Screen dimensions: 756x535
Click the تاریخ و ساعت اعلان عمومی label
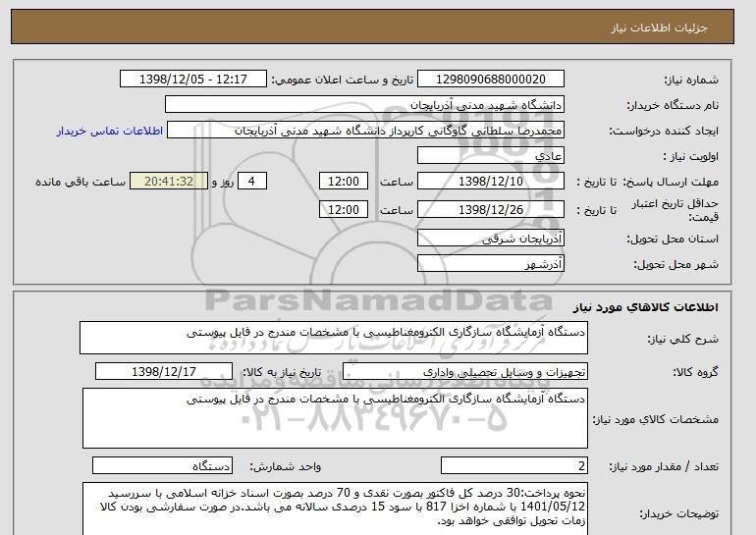point(343,80)
